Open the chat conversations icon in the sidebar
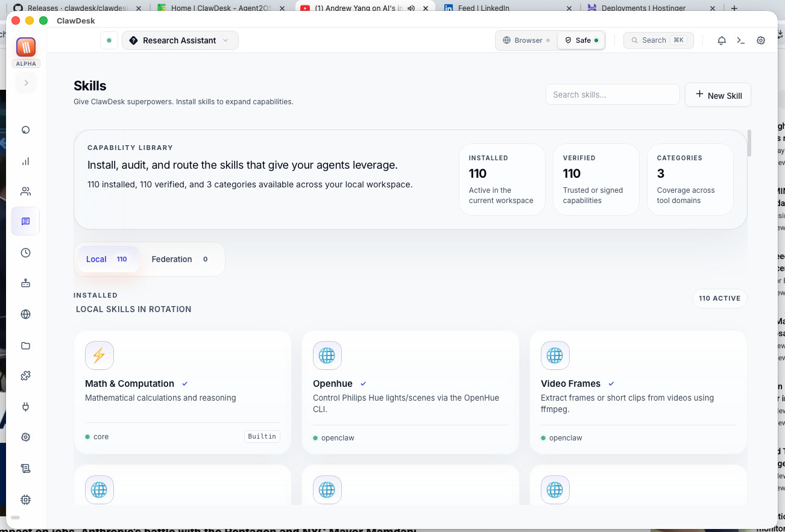This screenshot has width=785, height=532. pos(25,130)
